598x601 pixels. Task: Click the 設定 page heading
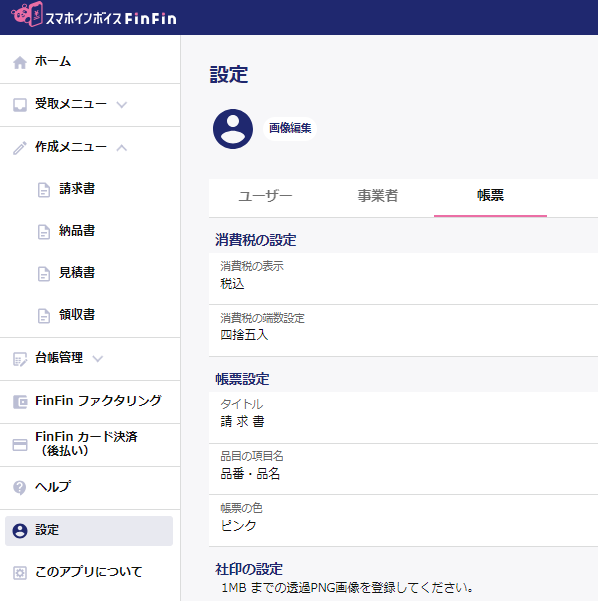tap(229, 75)
